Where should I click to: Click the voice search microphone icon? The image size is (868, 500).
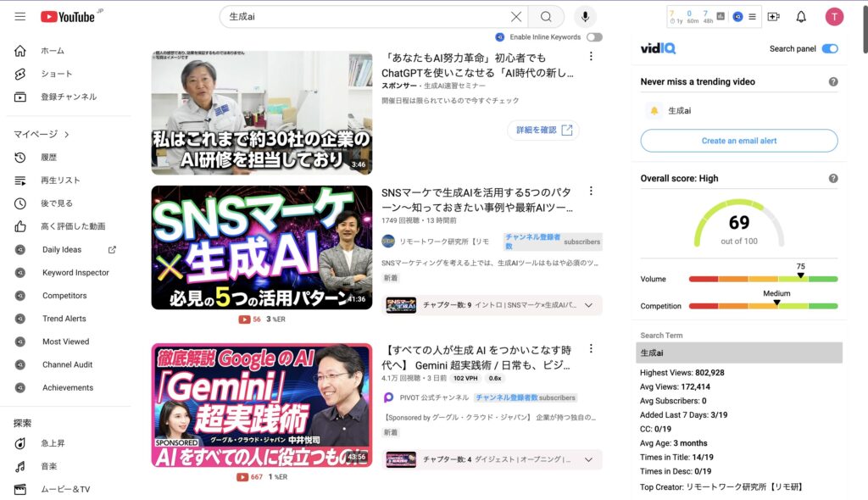click(585, 17)
